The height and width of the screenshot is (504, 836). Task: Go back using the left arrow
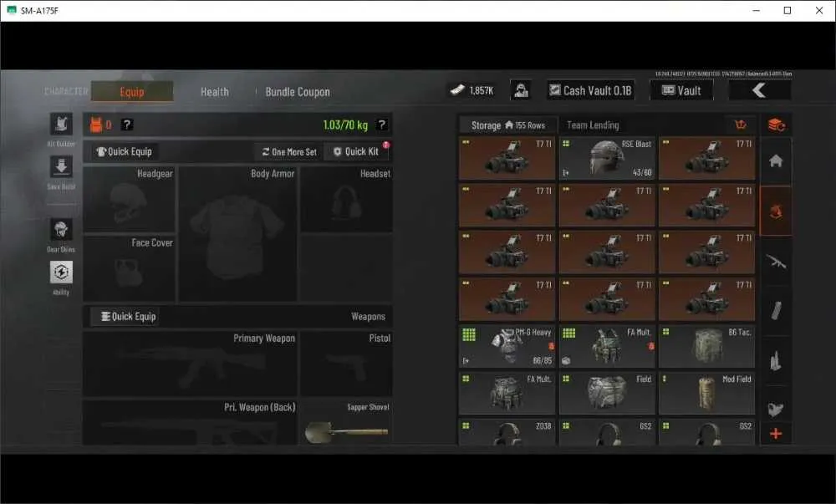tap(759, 90)
